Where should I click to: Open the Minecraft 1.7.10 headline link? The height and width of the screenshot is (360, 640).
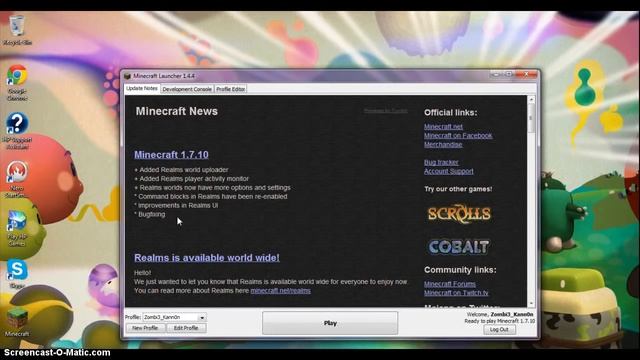coord(171,155)
